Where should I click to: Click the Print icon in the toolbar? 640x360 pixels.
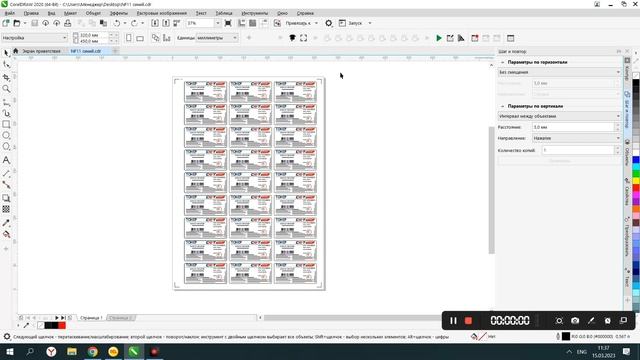(68, 23)
